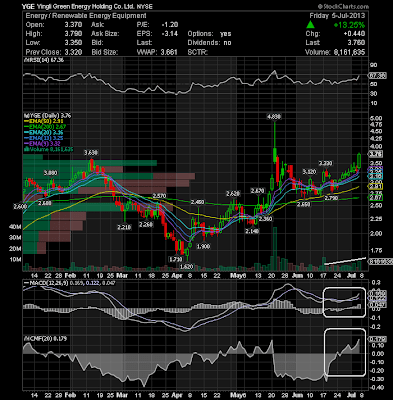The image size is (393, 400).
Task: Select the header Volume 8,181,635 value
Action: pos(348,52)
